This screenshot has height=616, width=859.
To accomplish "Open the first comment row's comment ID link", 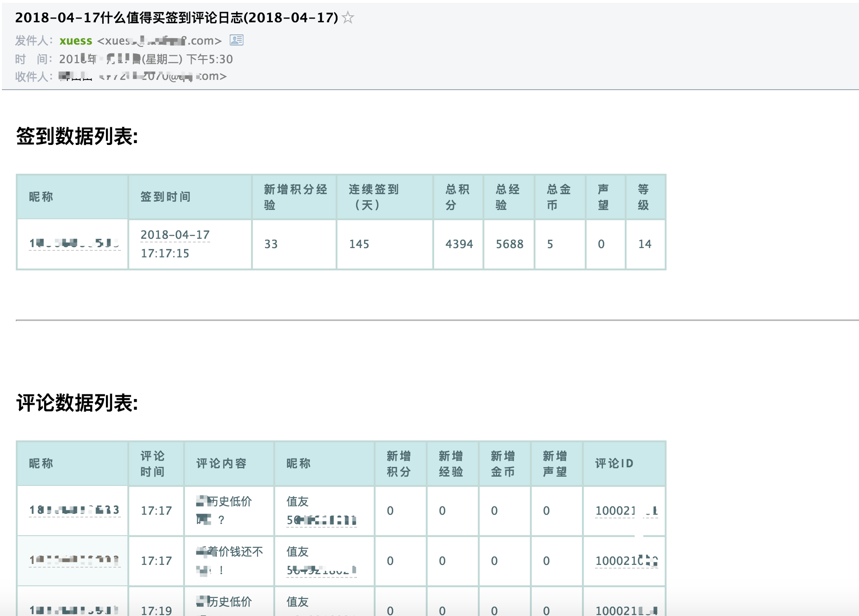I will pyautogui.click(x=626, y=511).
